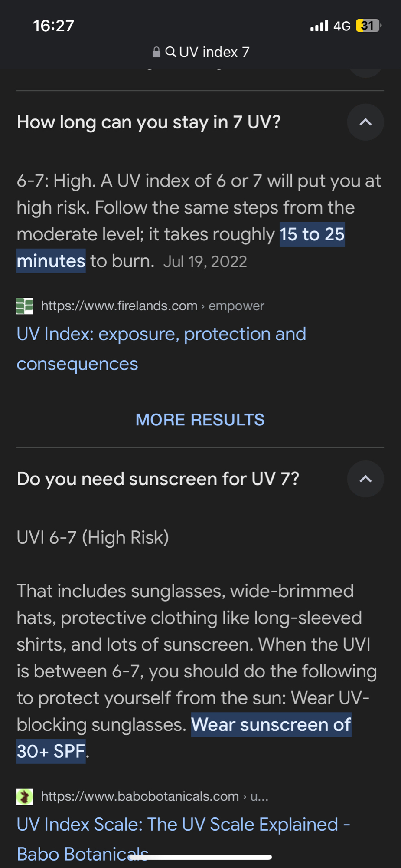Collapse the 'How long can you stay' answer
The image size is (401, 868).
365,122
